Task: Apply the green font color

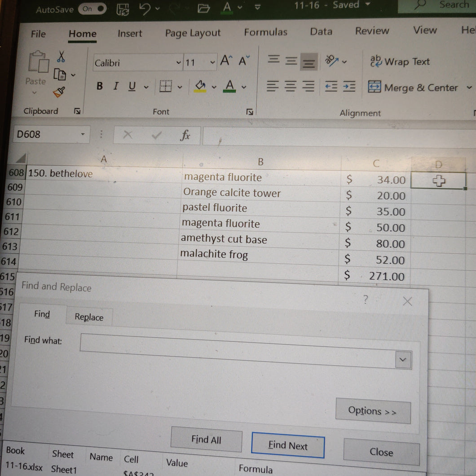Action: tap(229, 87)
